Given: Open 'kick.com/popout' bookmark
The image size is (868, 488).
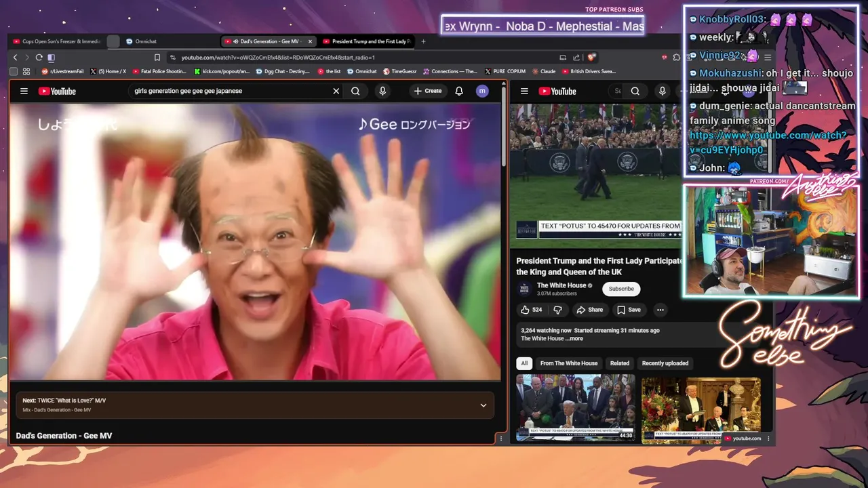Looking at the screenshot, I should pyautogui.click(x=221, y=71).
